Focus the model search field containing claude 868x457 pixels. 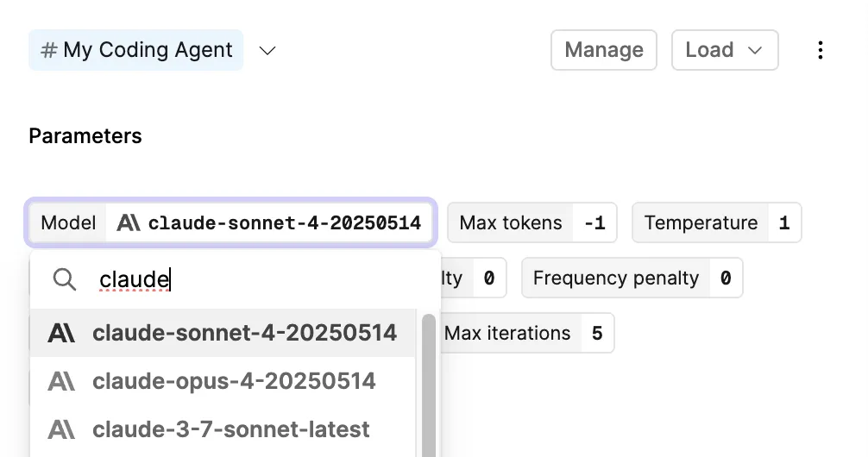tap(236, 279)
